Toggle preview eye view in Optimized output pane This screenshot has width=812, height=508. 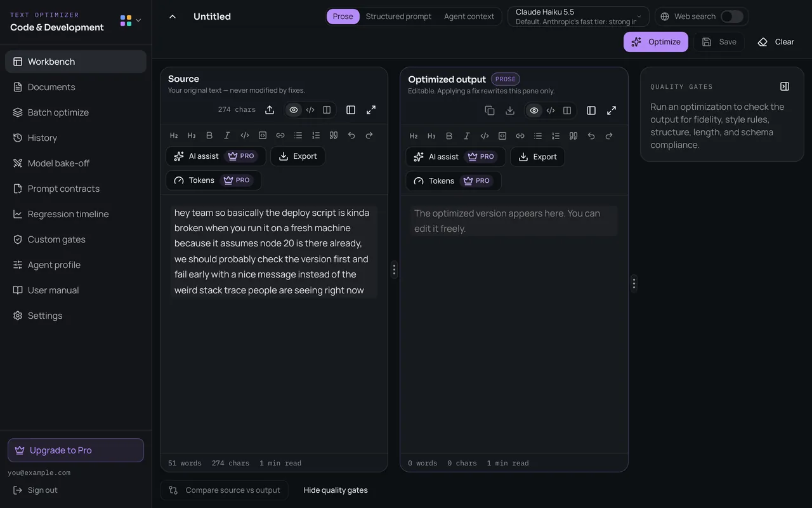534,110
